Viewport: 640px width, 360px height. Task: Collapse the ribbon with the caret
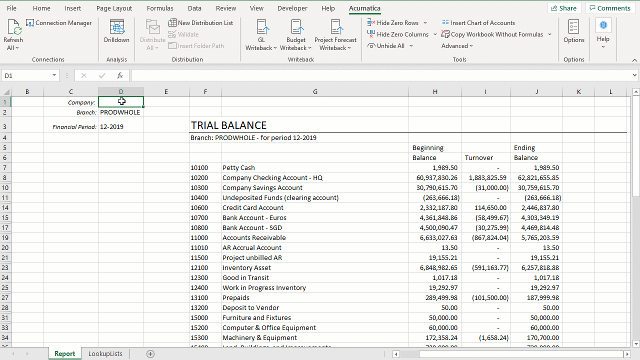click(x=634, y=60)
